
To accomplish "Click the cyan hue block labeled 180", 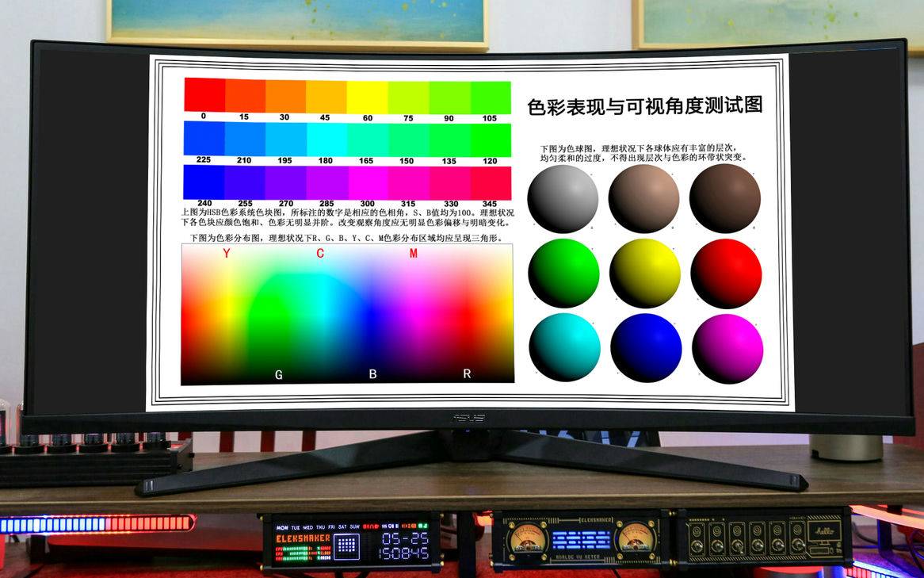I will [x=326, y=140].
